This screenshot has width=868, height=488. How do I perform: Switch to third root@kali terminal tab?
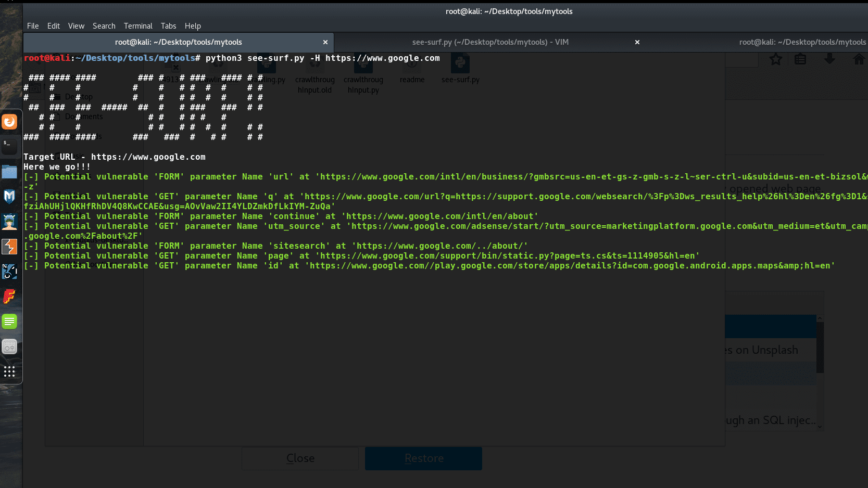pyautogui.click(x=802, y=42)
